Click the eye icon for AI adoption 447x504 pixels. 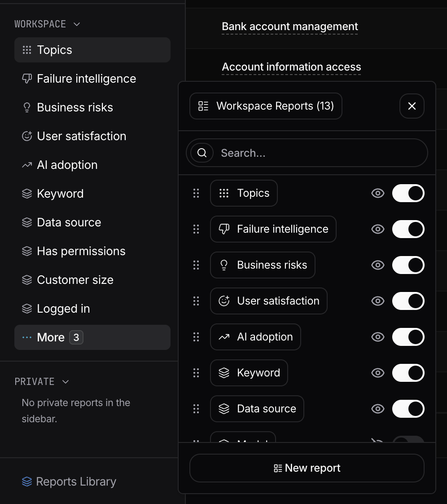377,337
